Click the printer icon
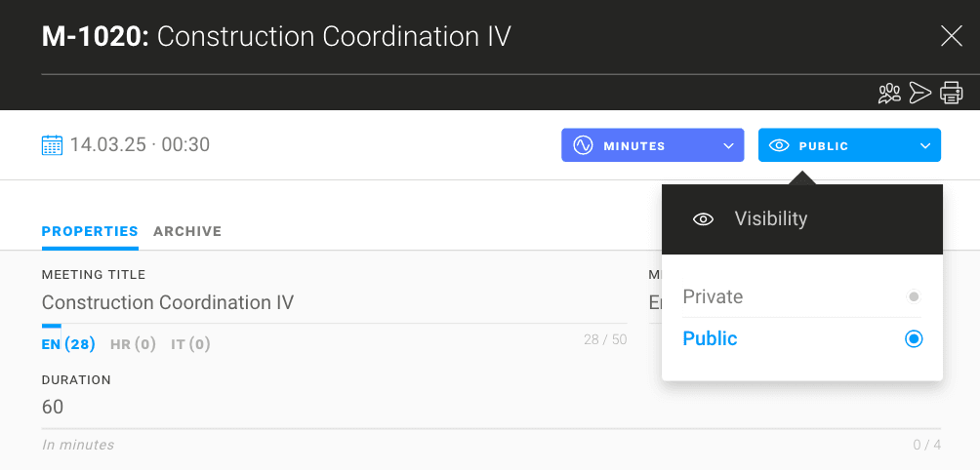The height and width of the screenshot is (470, 980). [951, 93]
